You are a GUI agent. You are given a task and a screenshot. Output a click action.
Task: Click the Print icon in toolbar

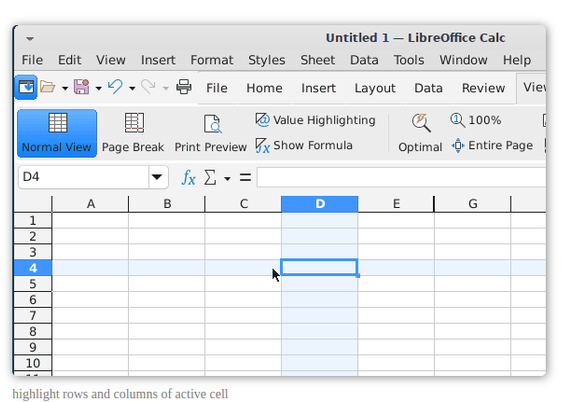pos(183,87)
